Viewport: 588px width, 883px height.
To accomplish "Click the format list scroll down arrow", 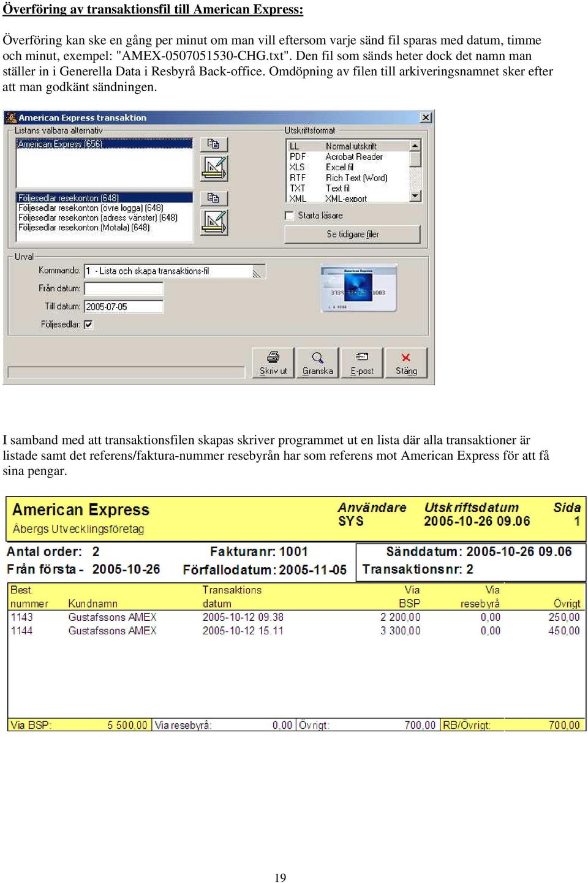I will [x=415, y=197].
